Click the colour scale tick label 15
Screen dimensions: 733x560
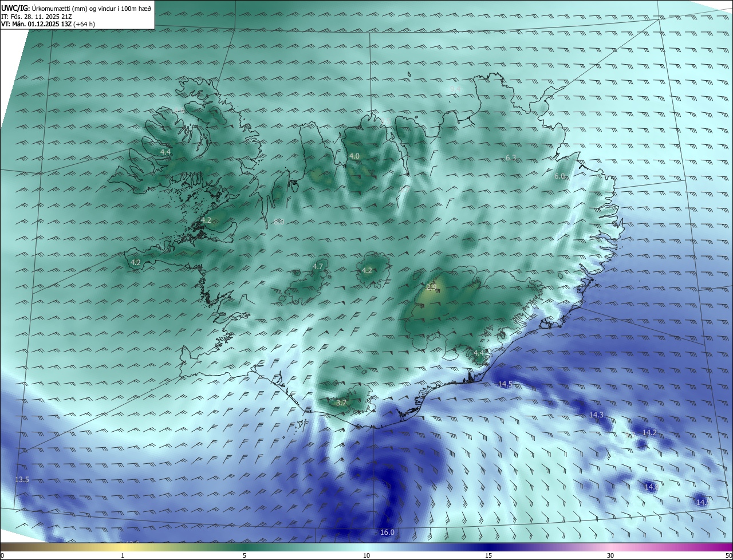click(488, 555)
